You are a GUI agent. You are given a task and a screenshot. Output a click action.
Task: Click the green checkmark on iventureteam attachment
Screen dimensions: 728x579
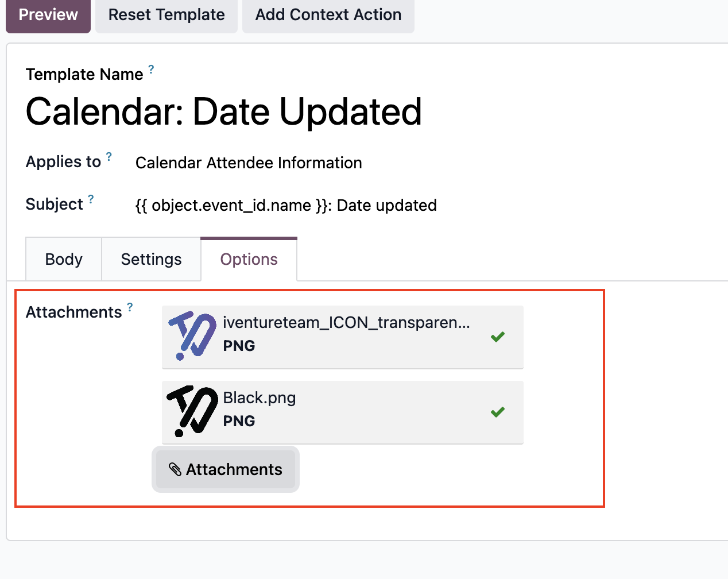pyautogui.click(x=498, y=337)
